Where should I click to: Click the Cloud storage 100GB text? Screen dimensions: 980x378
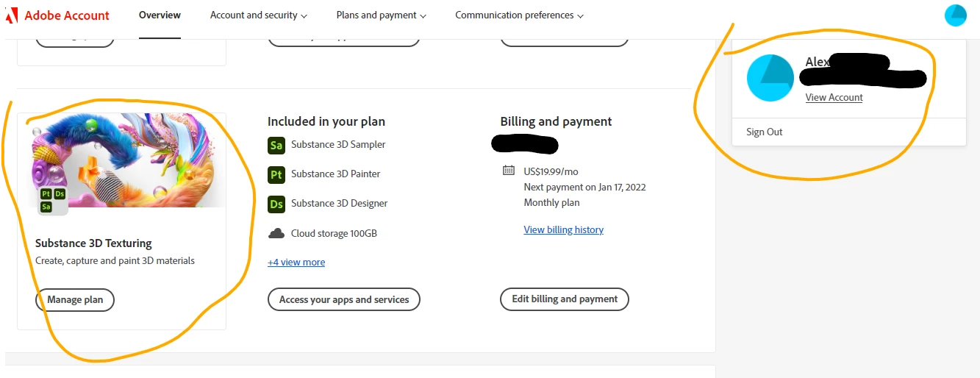pyautogui.click(x=334, y=233)
